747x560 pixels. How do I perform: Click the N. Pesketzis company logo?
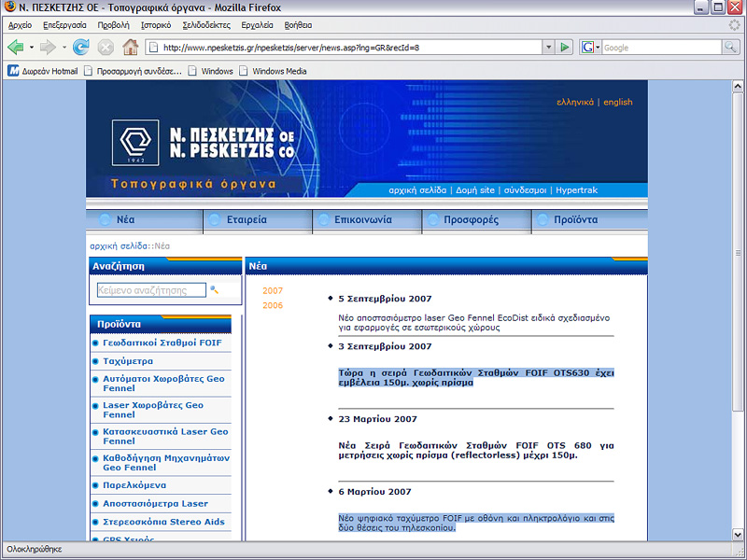click(x=135, y=143)
